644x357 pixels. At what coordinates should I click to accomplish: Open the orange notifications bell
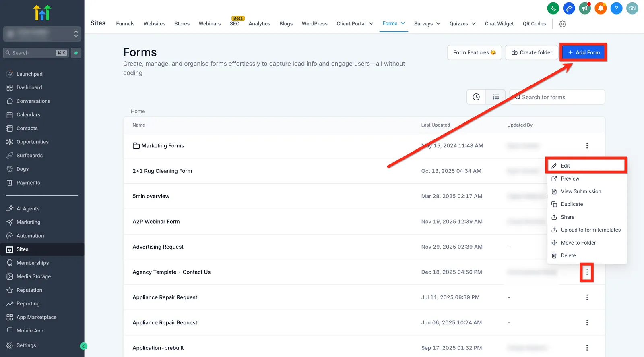601,8
